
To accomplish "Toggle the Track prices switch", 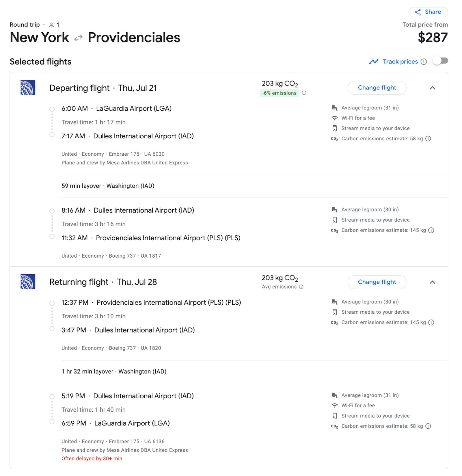I will 440,61.
